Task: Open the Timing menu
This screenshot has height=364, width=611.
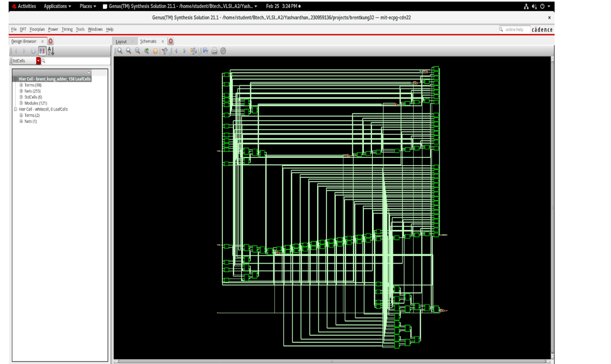Action: (x=67, y=29)
